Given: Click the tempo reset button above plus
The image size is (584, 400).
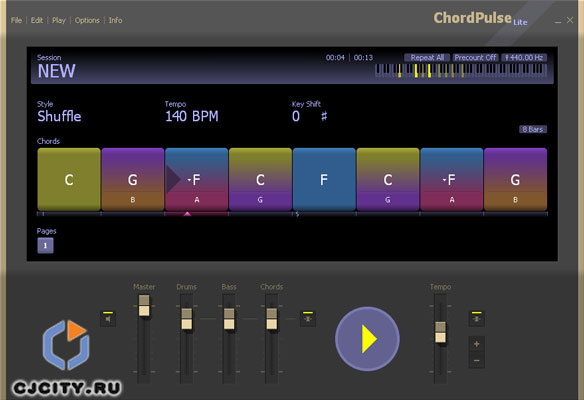Looking at the screenshot, I should 476,319.
